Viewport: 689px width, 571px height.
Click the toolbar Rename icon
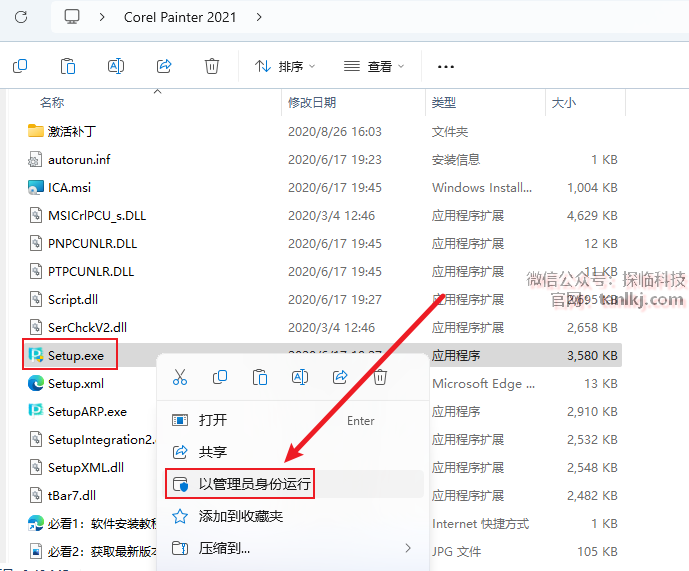tap(116, 66)
